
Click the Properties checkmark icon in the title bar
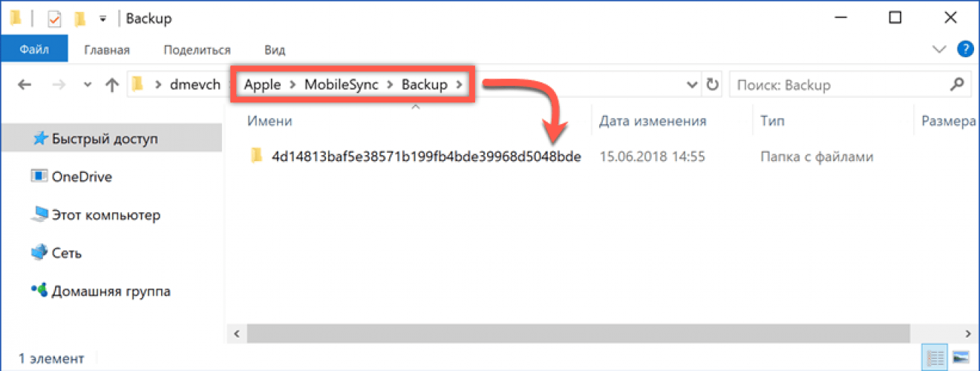pyautogui.click(x=54, y=18)
